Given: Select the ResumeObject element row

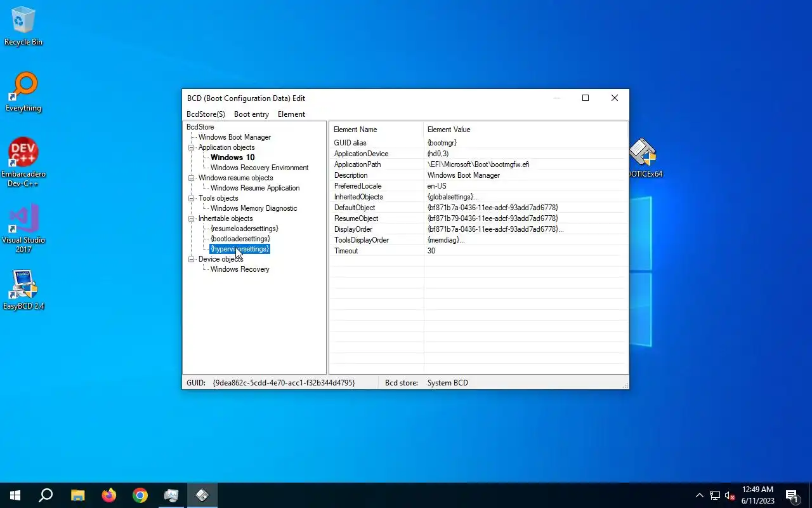Looking at the screenshot, I should click(x=478, y=218).
